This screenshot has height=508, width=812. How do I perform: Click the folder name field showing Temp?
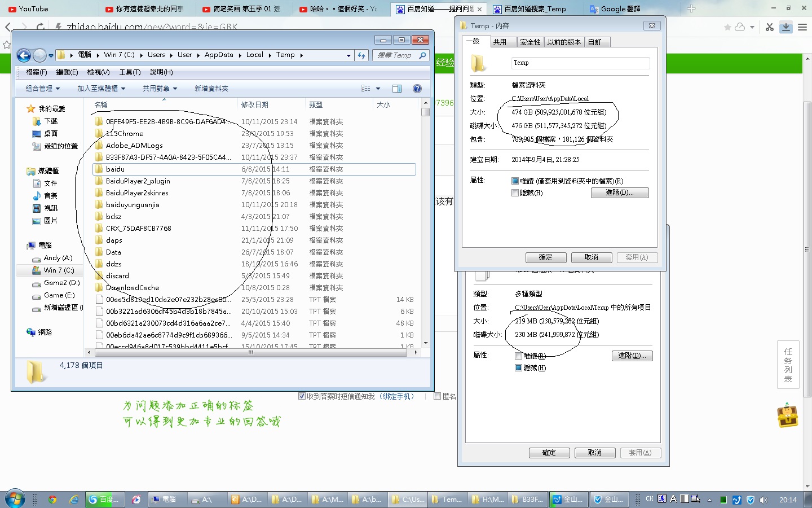(580, 63)
